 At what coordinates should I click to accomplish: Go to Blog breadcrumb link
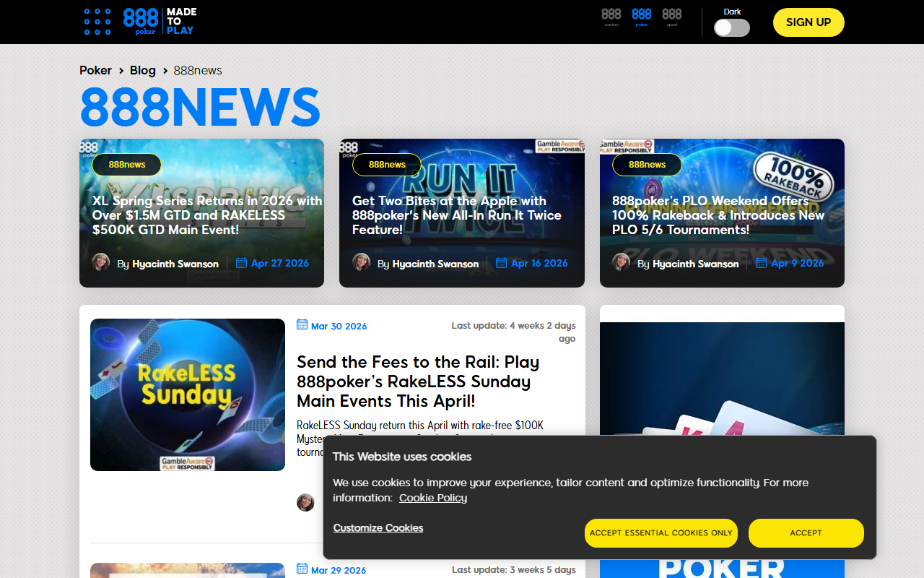pos(143,70)
